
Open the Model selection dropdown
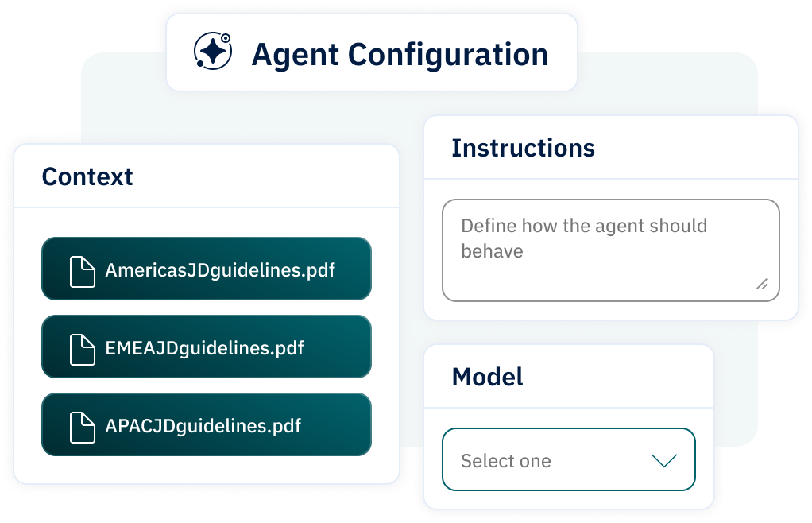coord(568,459)
